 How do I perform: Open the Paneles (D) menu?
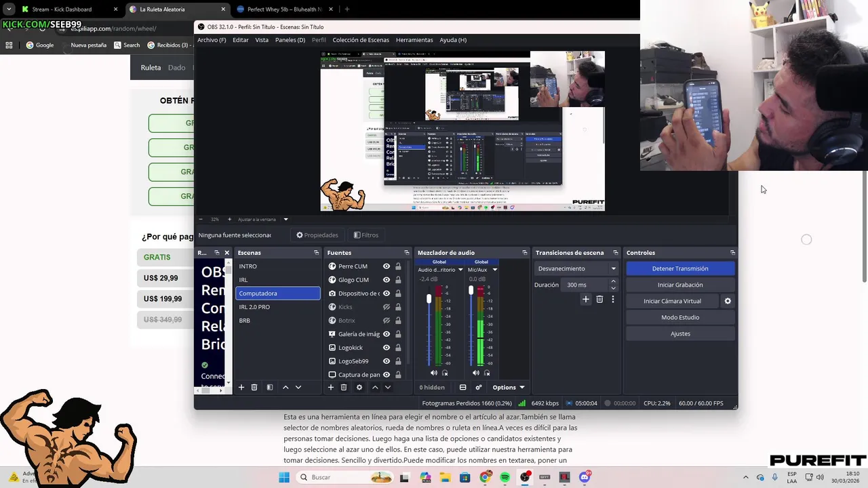[290, 40]
